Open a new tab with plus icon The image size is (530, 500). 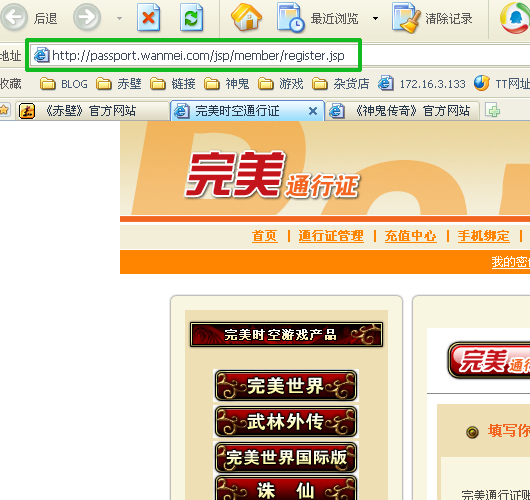pyautogui.click(x=492, y=111)
